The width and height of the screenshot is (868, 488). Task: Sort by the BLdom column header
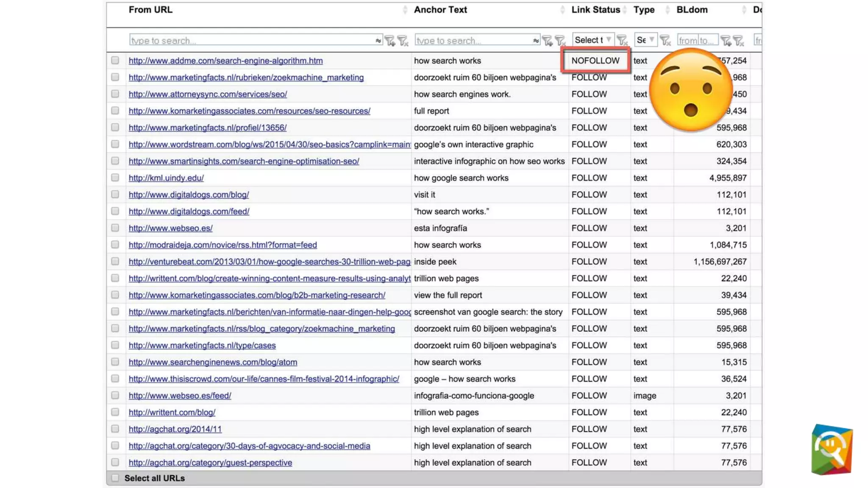pyautogui.click(x=692, y=10)
